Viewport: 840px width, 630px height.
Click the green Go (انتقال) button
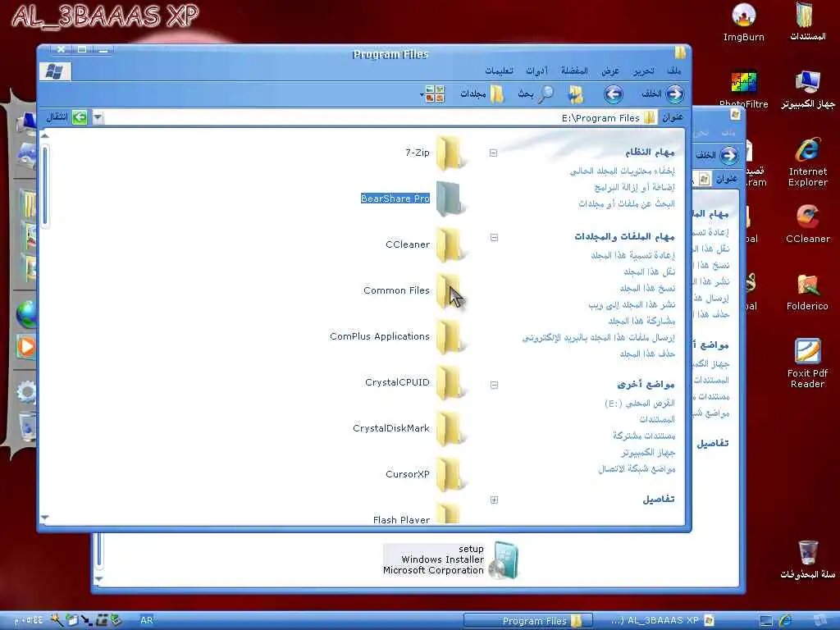(x=66, y=117)
